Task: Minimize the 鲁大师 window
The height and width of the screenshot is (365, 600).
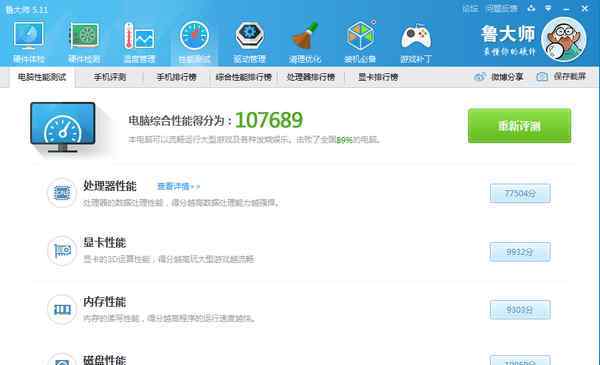Action: pos(567,8)
